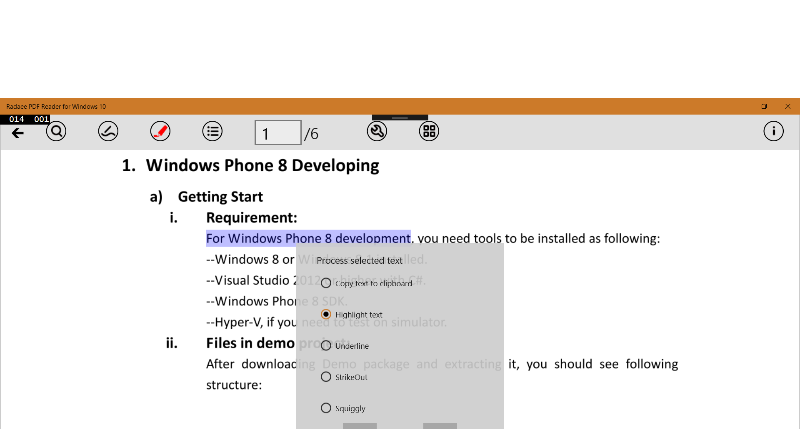Click the window restore button in title bar
Viewport: 800px width, 429px height.
[x=764, y=106]
